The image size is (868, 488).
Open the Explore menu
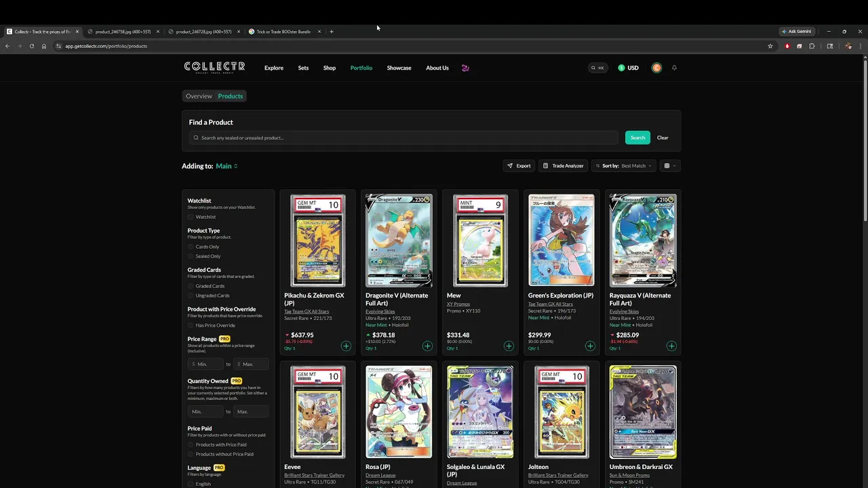pos(274,68)
